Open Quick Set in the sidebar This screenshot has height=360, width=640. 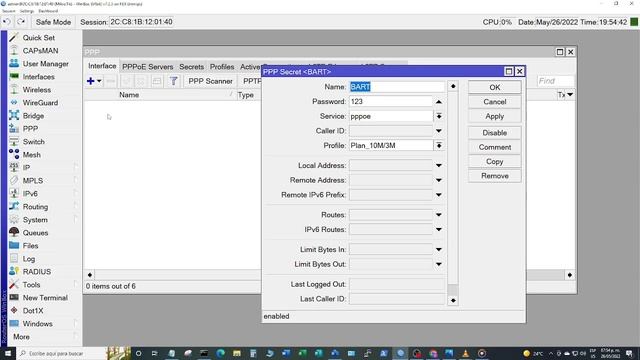point(38,38)
